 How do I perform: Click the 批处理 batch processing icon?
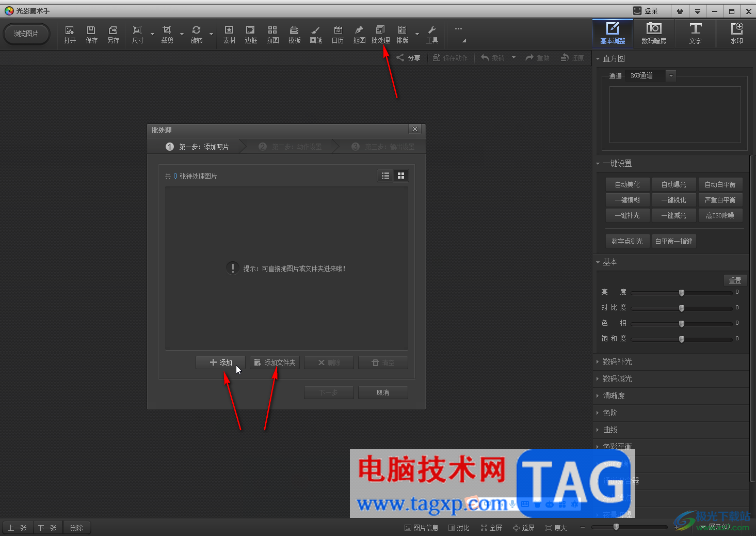pyautogui.click(x=380, y=35)
